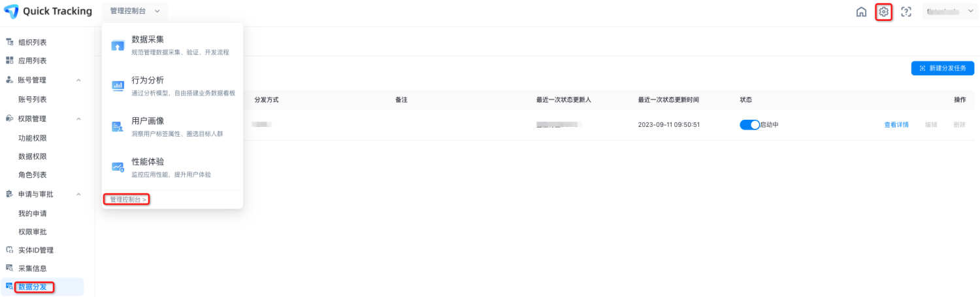Click the timestamp 2023-09-11 09:50:51
This screenshot has width=980, height=297.
point(669,124)
